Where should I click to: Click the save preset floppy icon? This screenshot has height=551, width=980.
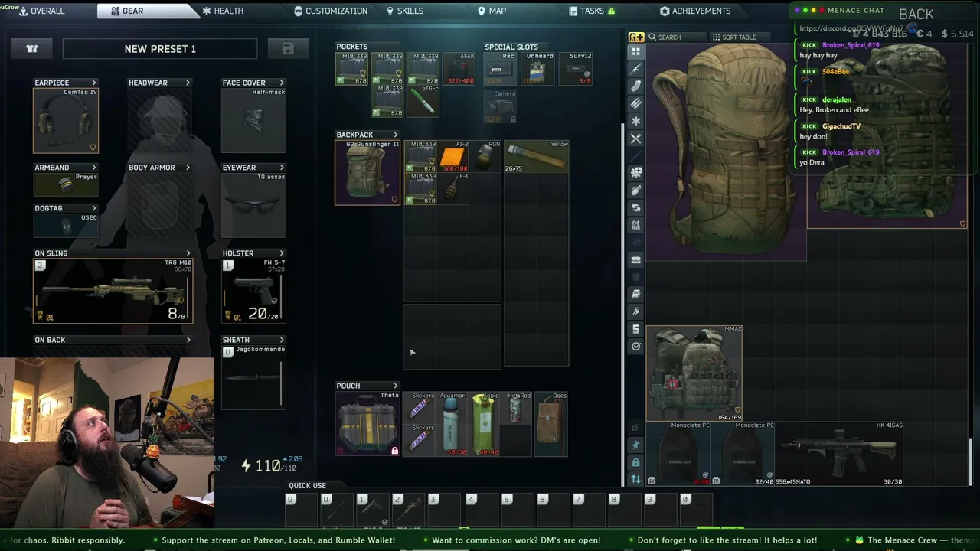[288, 49]
